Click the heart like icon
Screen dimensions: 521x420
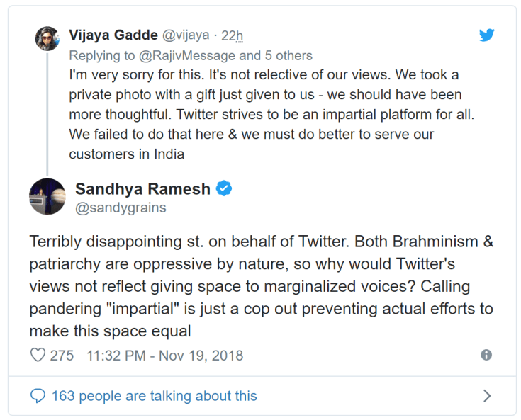coord(38,356)
